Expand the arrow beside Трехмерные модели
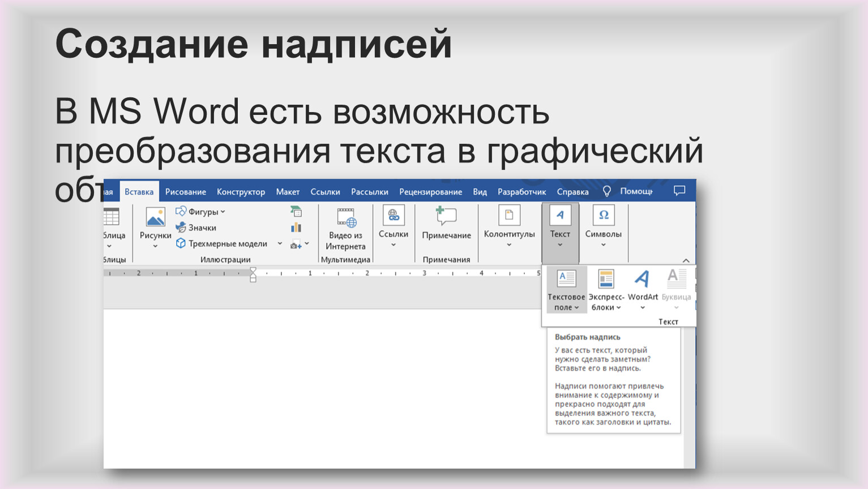Image resolution: width=868 pixels, height=489 pixels. coord(280,243)
